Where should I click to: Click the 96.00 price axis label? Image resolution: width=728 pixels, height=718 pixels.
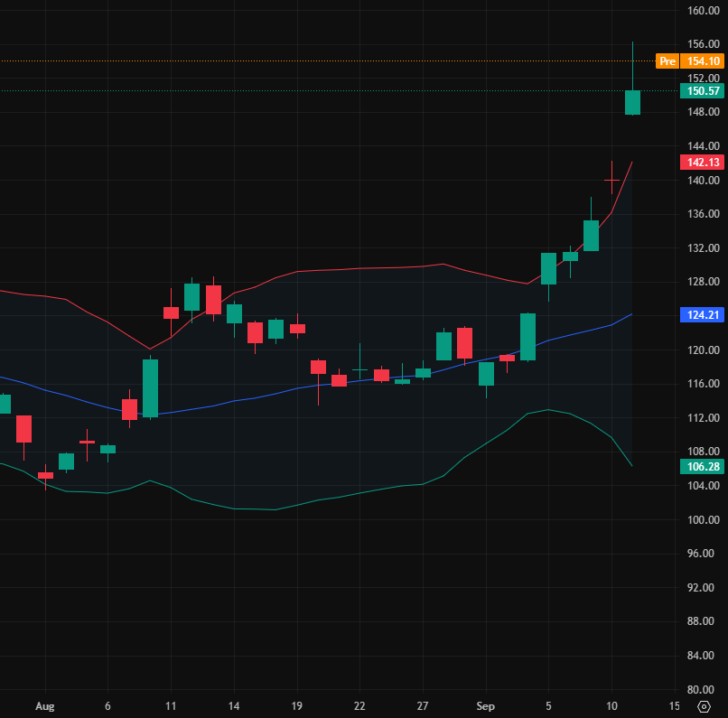click(701, 554)
